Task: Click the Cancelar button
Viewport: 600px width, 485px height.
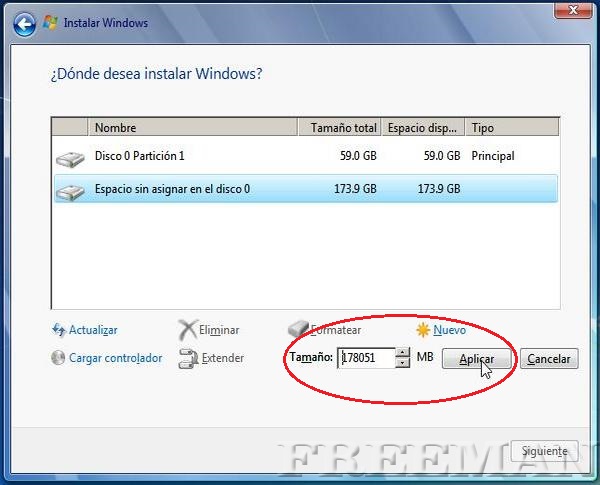Action: tap(549, 359)
